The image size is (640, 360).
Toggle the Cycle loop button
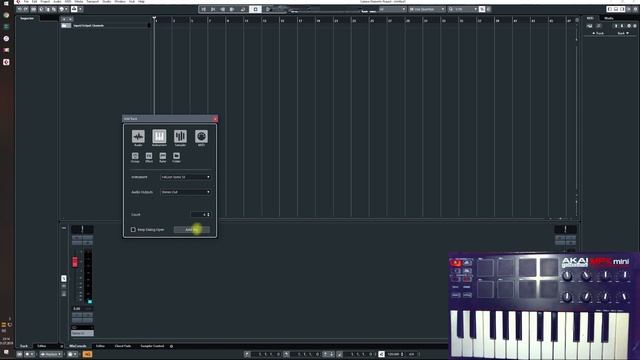click(243, 9)
